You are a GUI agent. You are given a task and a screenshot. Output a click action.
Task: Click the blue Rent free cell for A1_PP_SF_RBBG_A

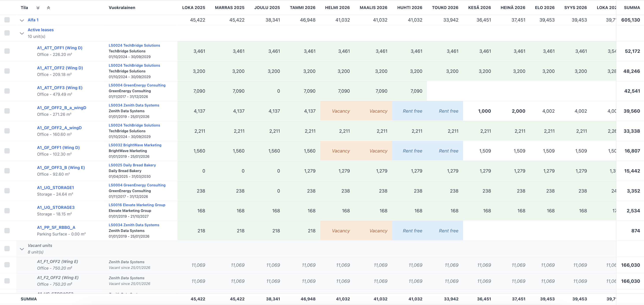(412, 231)
